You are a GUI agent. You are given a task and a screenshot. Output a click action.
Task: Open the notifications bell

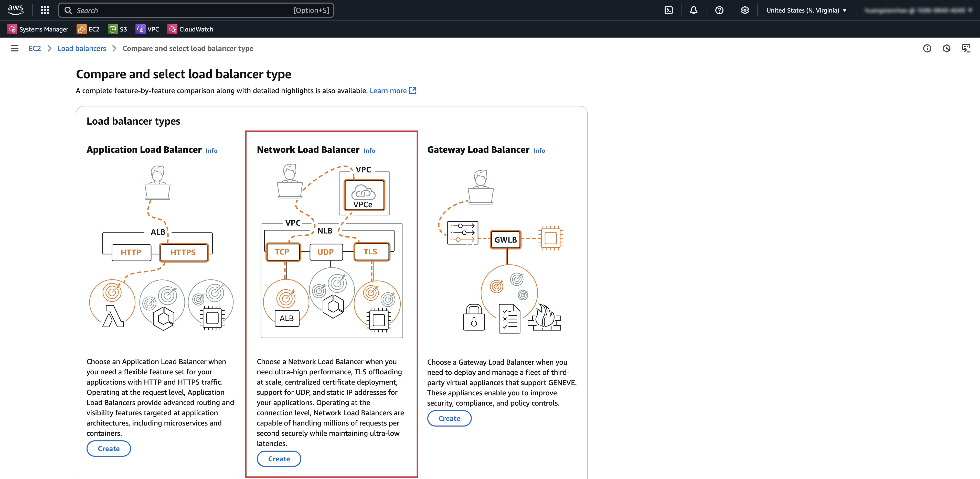pos(694,10)
